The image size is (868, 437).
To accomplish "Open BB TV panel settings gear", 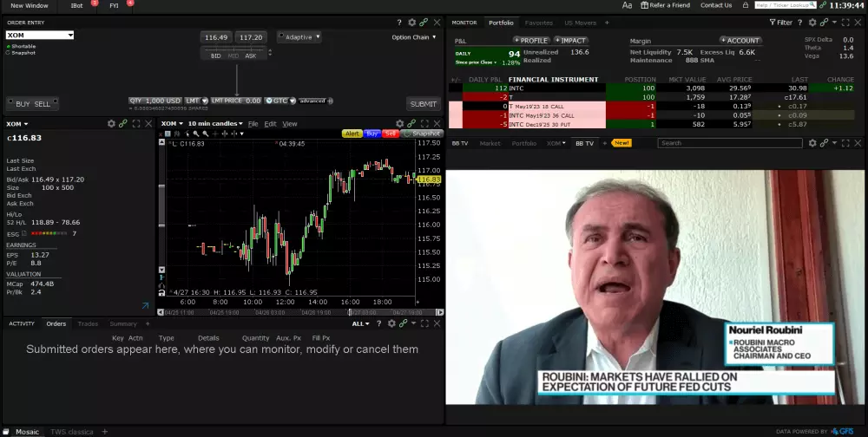I will 812,143.
